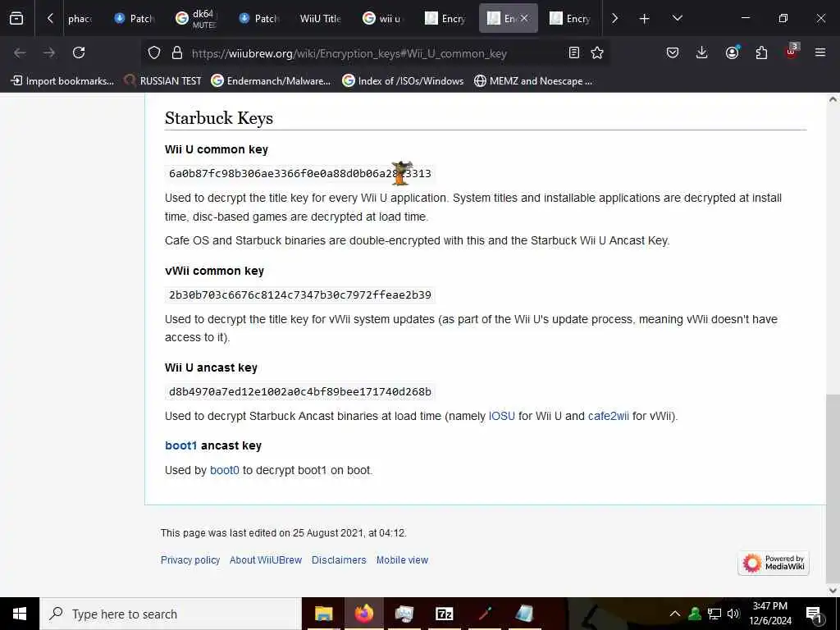Go forward one page
840x630 pixels.
coord(49,52)
